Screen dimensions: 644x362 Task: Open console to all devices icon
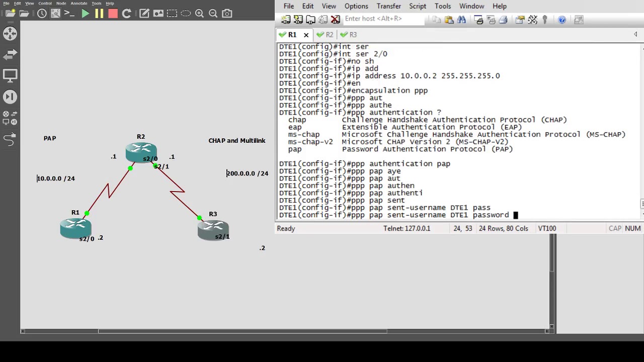pyautogui.click(x=69, y=14)
